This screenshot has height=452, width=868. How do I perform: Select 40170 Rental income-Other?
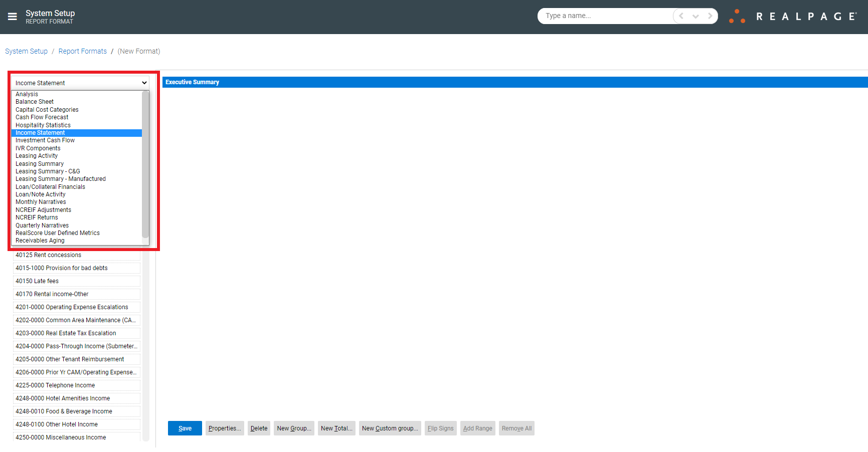coord(76,294)
